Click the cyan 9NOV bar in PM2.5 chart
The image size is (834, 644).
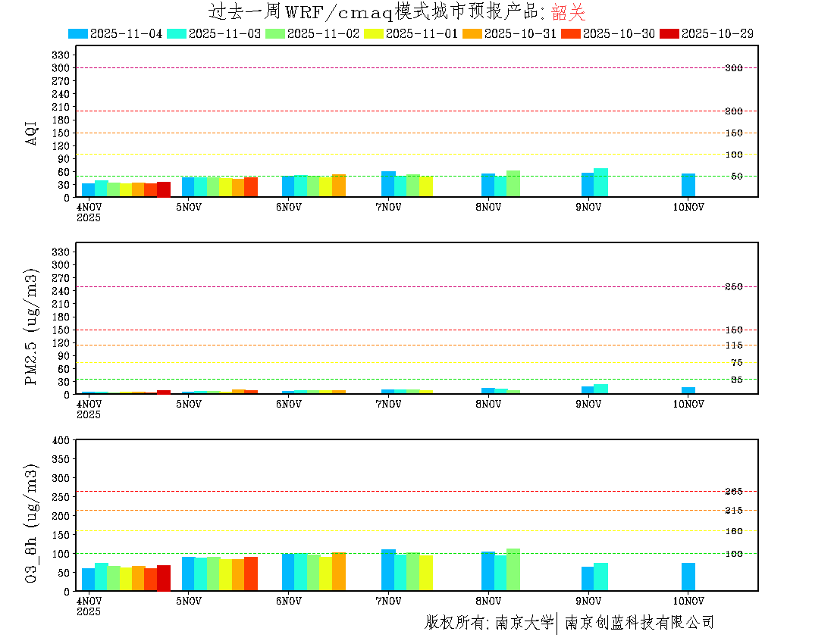(600, 389)
